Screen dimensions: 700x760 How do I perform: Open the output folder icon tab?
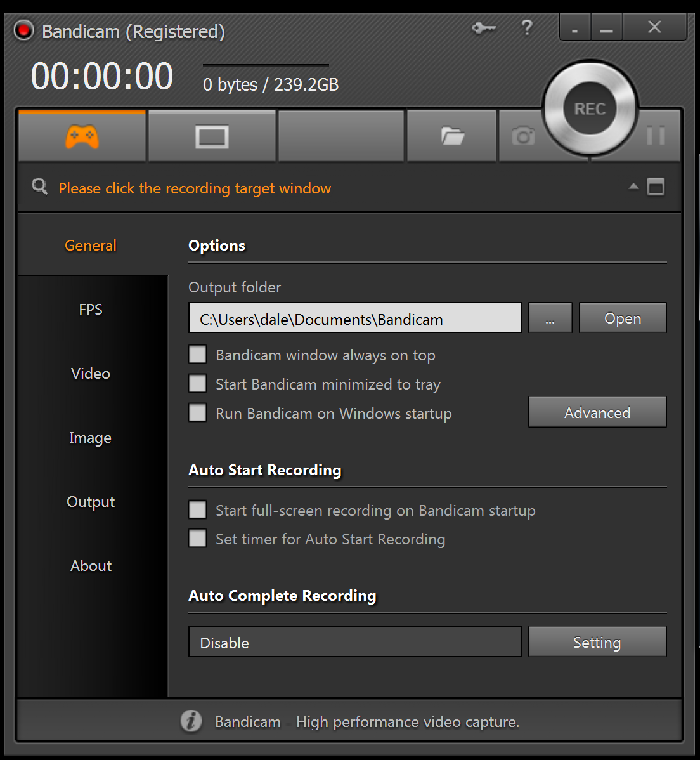click(452, 136)
